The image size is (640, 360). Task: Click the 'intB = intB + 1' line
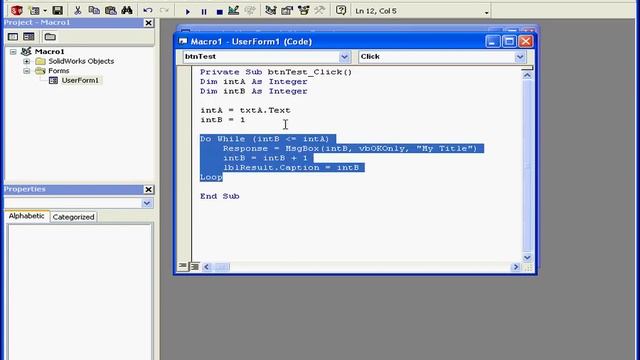coord(265,158)
